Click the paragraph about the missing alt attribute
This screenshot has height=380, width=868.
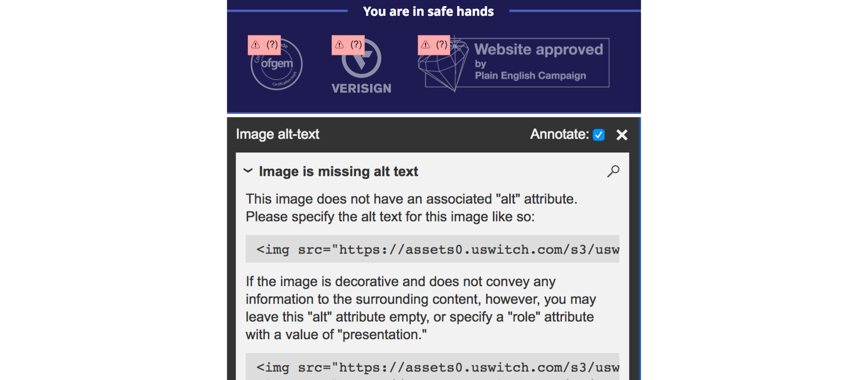411,208
